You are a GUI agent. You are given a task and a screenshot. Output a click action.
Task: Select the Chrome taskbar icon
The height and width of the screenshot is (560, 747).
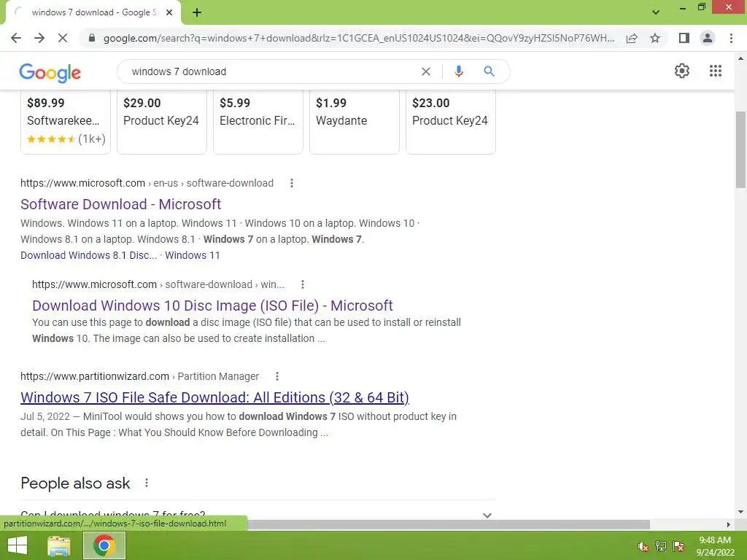pyautogui.click(x=104, y=545)
